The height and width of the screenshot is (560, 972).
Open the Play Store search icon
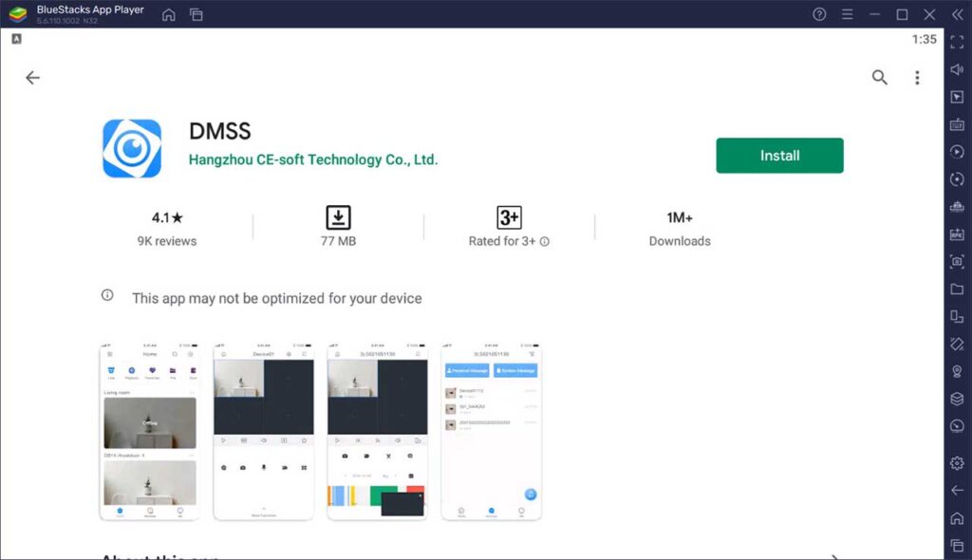[x=879, y=78]
